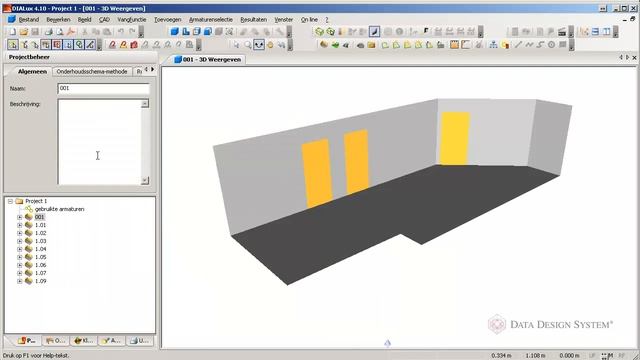
Task: Open the Armaturenselectie menu
Action: click(x=211, y=20)
